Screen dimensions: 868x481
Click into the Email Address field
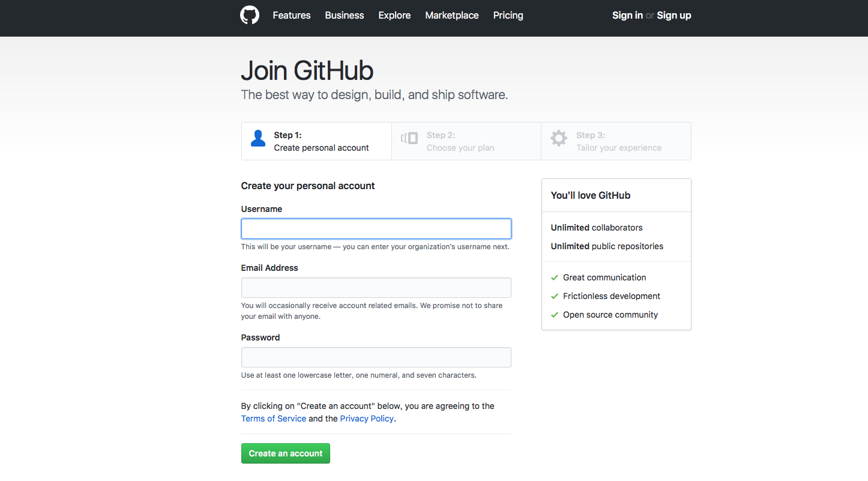point(376,288)
